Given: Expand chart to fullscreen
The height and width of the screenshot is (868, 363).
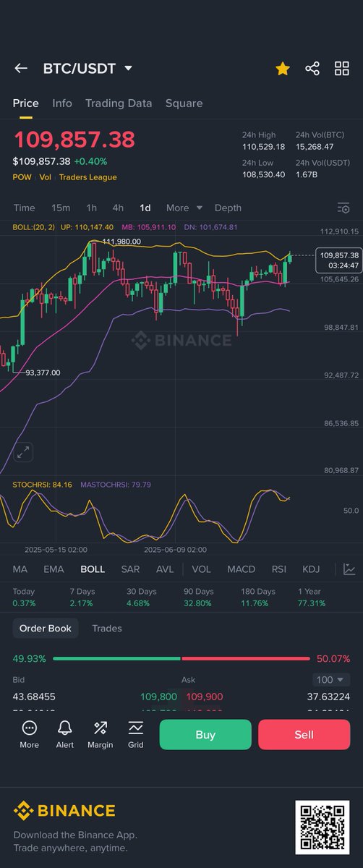Looking at the screenshot, I should (x=23, y=452).
